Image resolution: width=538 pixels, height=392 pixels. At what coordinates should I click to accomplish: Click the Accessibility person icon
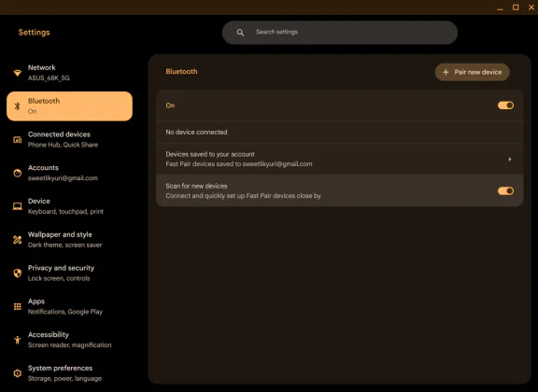17,340
